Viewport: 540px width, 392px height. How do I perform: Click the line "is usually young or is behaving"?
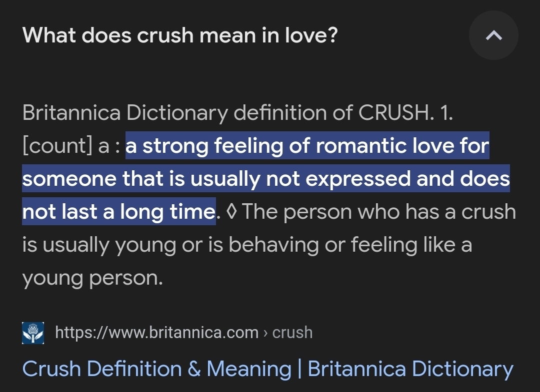click(x=246, y=245)
